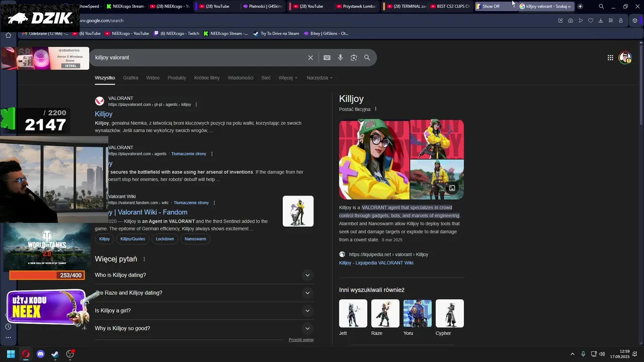Click 'Tłumaczenie strony' for the fandom result
Screen dimensions: 644x362
coord(191,203)
